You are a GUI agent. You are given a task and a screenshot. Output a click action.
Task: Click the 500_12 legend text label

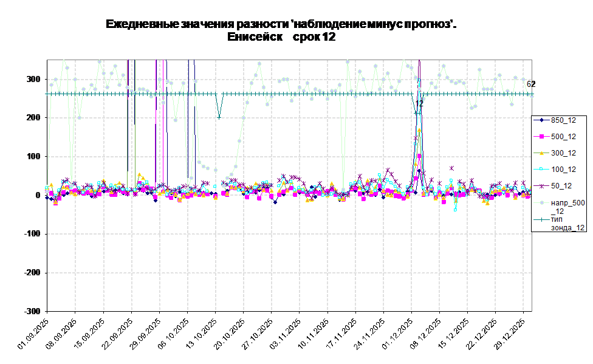pos(563,137)
